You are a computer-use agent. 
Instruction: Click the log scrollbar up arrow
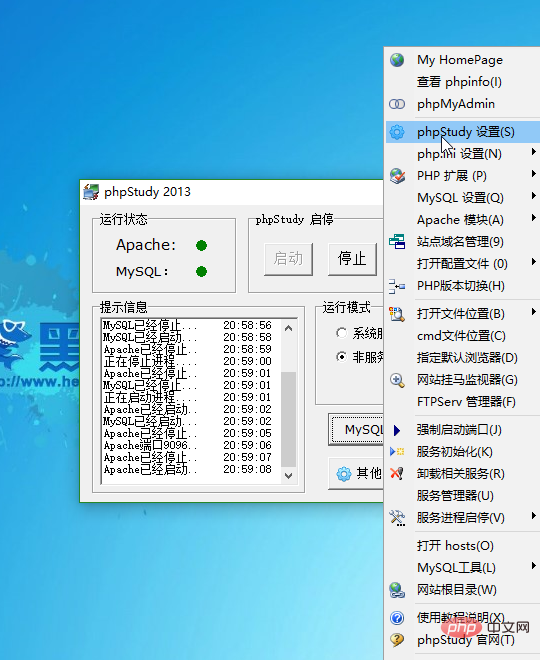coord(288,328)
